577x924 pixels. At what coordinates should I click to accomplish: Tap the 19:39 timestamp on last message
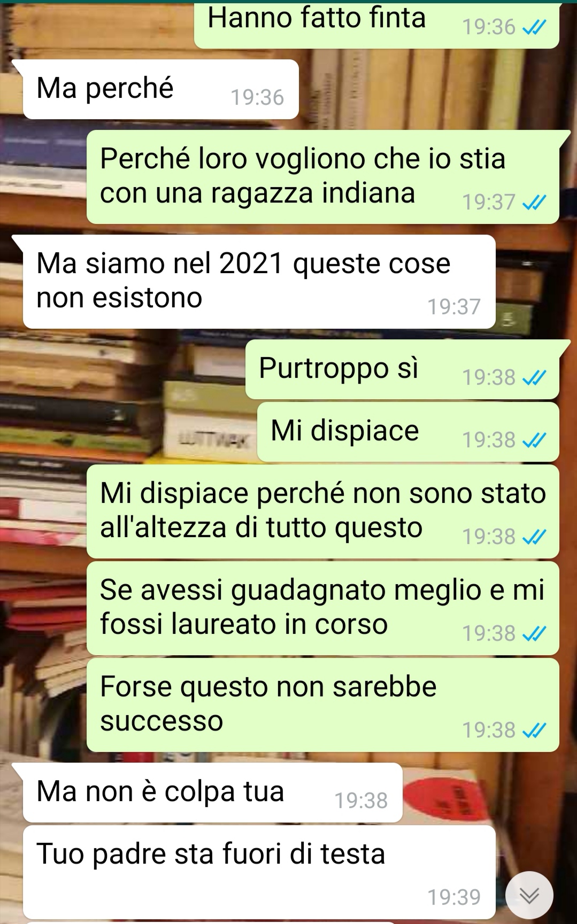point(454,897)
